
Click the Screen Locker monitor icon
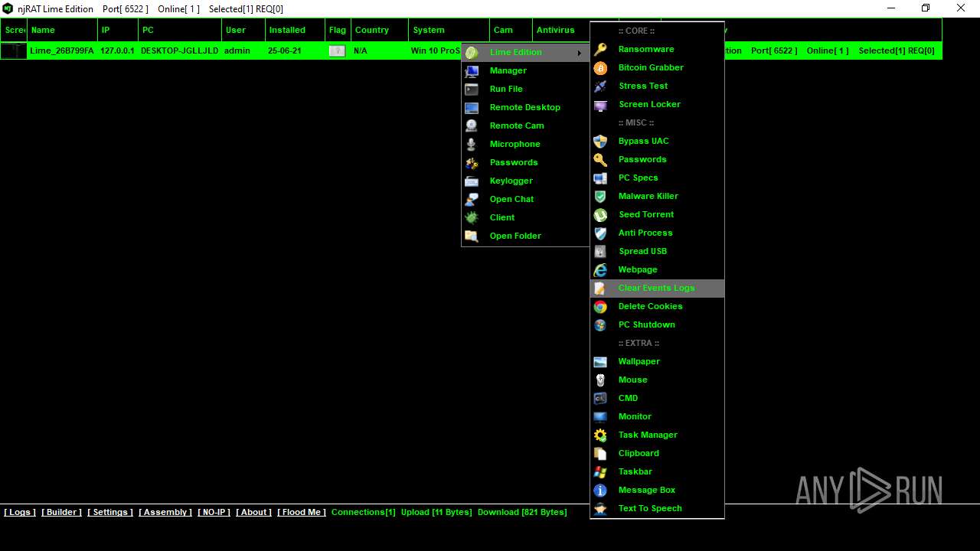(x=601, y=105)
